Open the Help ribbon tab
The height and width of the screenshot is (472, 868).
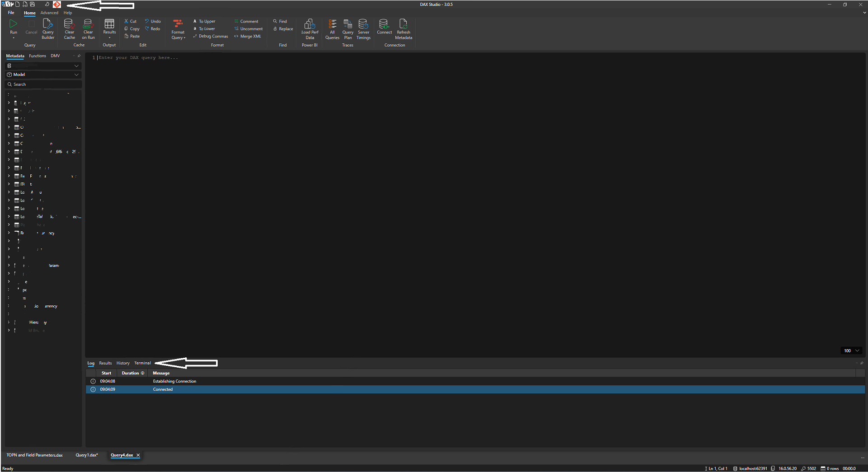[68, 13]
